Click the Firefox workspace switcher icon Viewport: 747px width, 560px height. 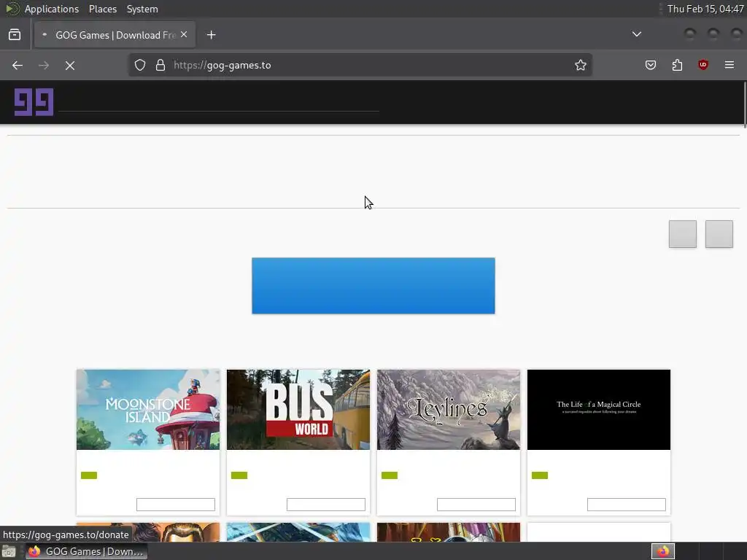[663, 551]
